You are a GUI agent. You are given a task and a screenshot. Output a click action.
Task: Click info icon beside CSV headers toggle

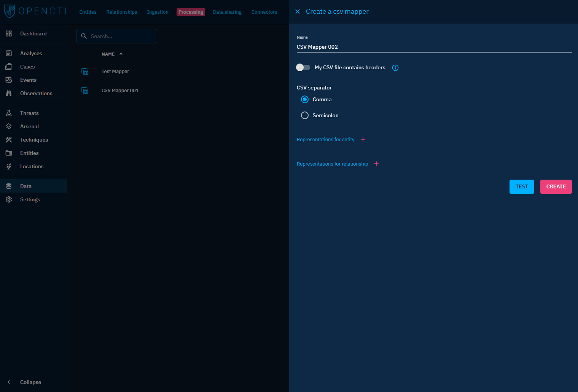(395, 68)
